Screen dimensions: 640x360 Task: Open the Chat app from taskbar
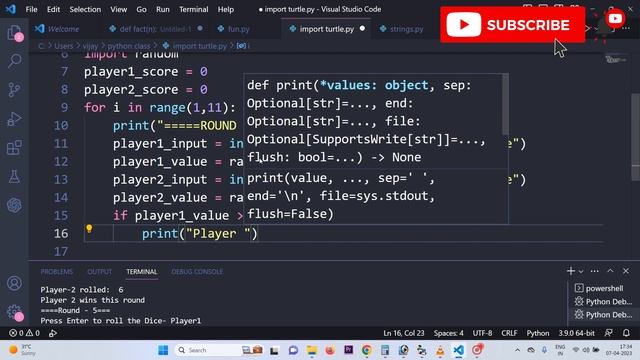point(293,350)
